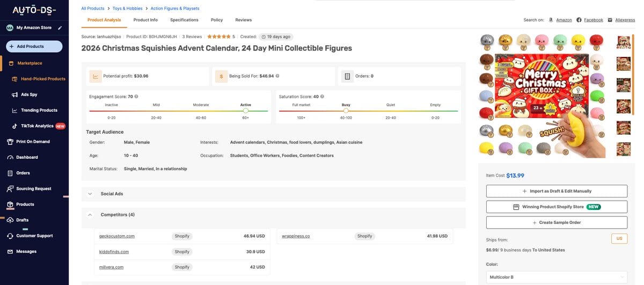Click the Orders list icon in the stats card
644x285 pixels.
tap(347, 76)
